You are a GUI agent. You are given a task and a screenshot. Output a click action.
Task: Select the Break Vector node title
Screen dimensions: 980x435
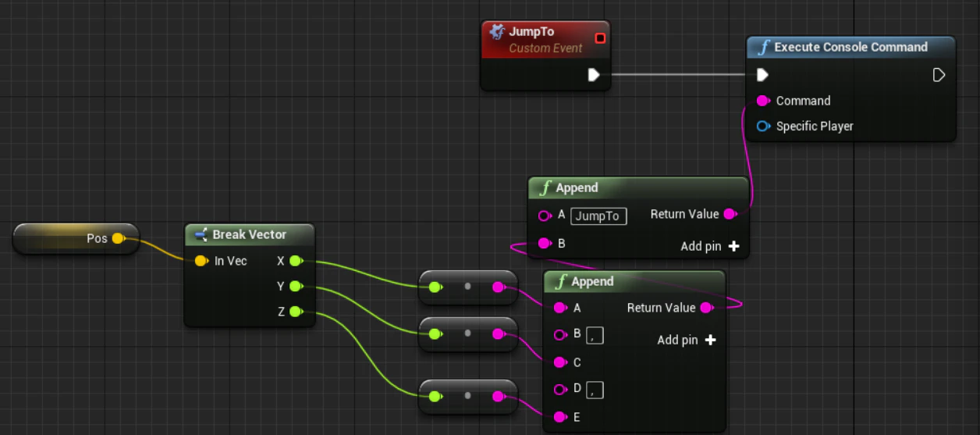(250, 234)
